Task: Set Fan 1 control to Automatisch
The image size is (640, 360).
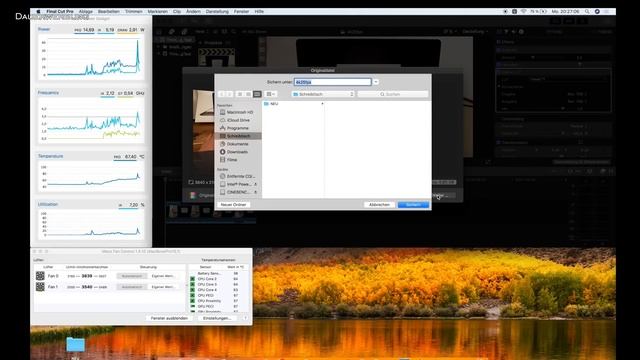Action: pyautogui.click(x=132, y=287)
